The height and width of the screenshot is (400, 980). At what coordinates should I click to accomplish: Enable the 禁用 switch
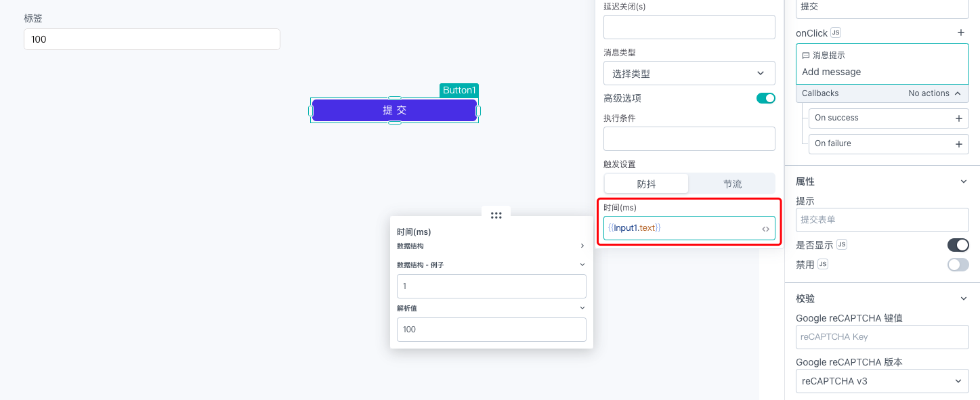tap(958, 265)
